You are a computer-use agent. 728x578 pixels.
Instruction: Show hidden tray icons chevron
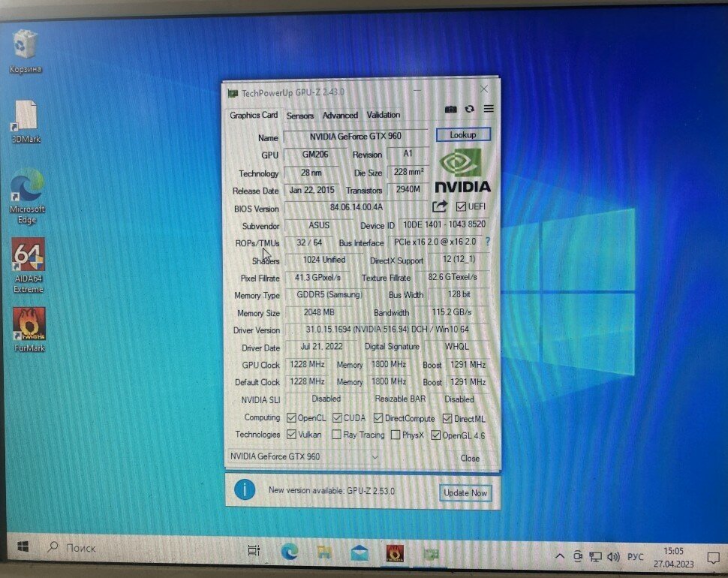click(560, 555)
